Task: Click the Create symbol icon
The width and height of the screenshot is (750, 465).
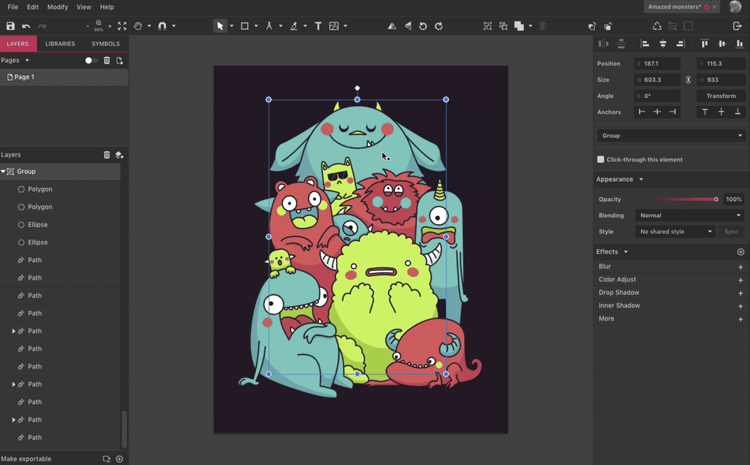Action: (657, 26)
